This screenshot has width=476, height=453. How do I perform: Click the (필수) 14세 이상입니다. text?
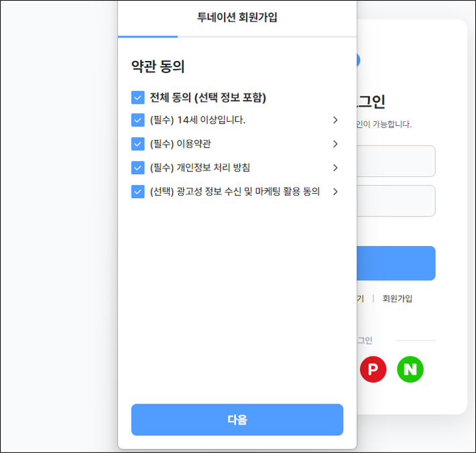pyautogui.click(x=198, y=120)
